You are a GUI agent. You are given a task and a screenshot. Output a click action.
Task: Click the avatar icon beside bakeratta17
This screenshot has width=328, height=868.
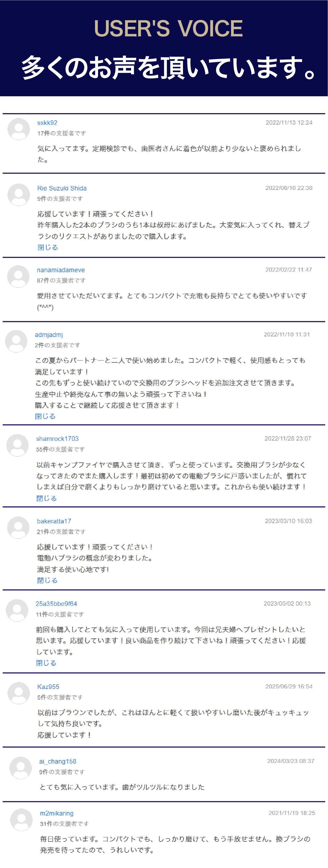point(19,527)
